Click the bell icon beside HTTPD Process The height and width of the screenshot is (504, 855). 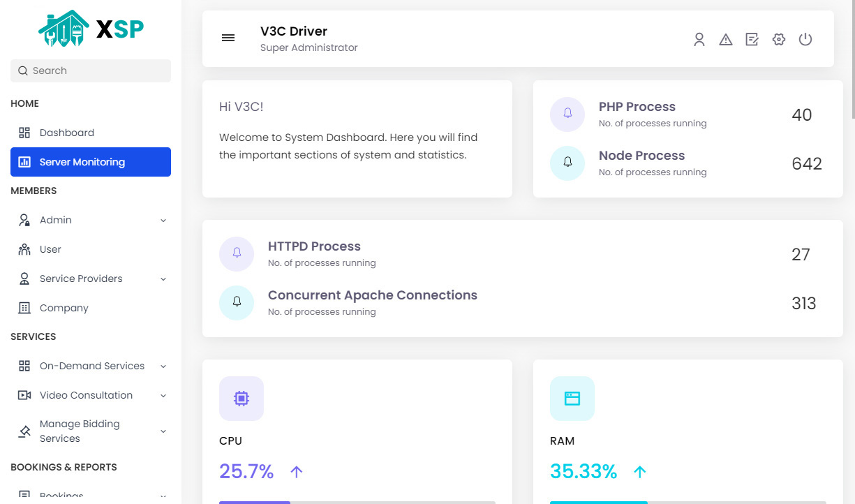click(x=237, y=253)
